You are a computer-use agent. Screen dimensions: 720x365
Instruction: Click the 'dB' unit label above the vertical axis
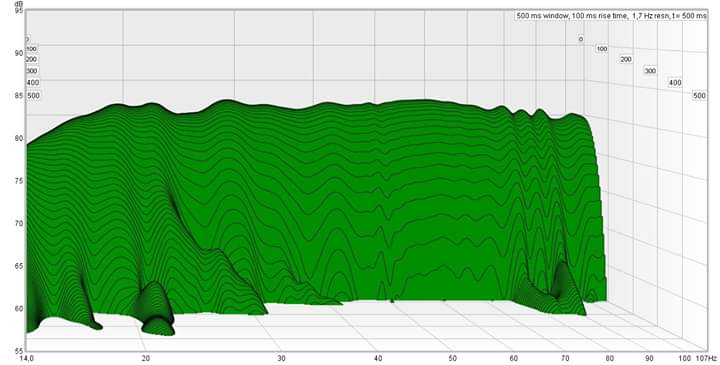coord(18,4)
